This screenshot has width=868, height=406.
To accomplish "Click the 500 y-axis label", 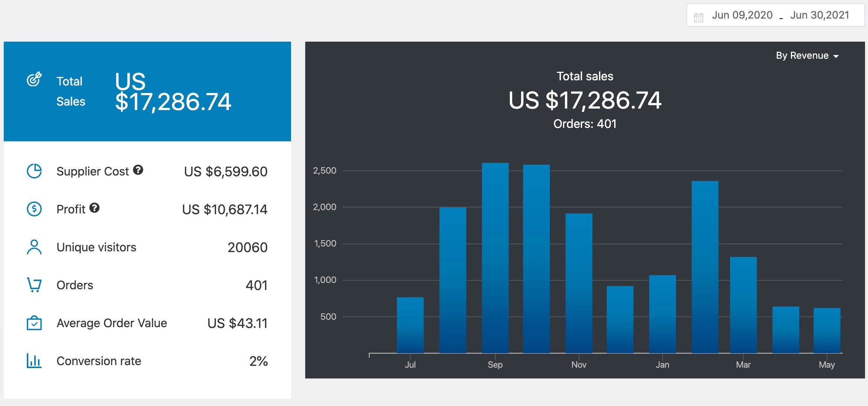I will 328,317.
